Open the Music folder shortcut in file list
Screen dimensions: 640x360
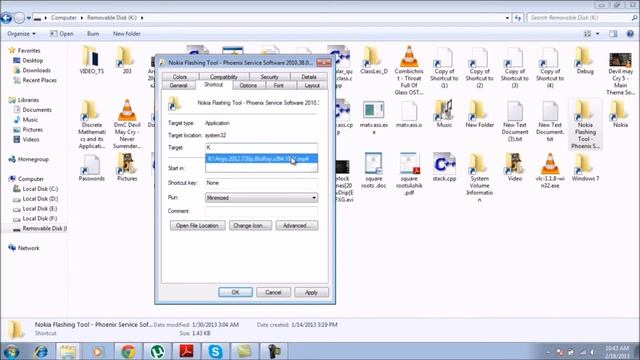444,113
